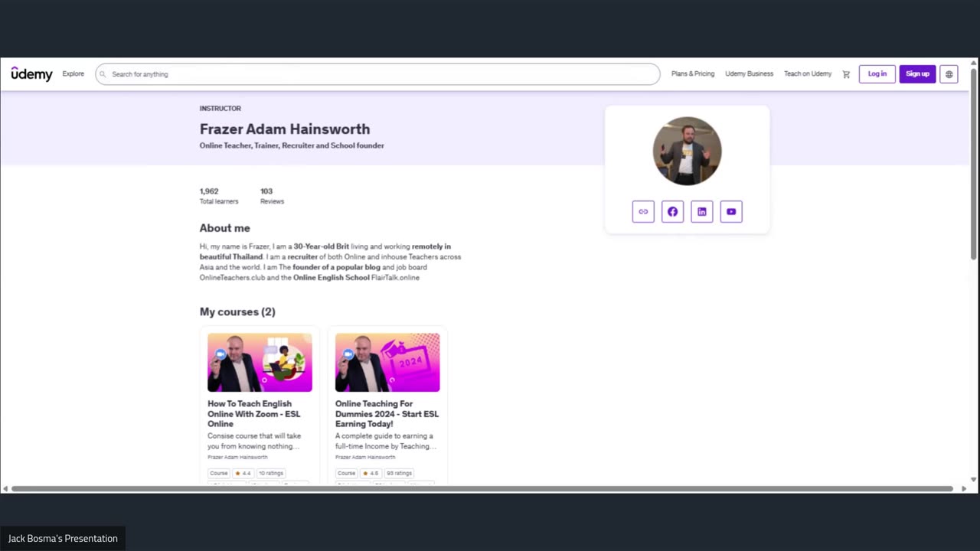
Task: Click the 10 ratings badge
Action: tap(271, 473)
